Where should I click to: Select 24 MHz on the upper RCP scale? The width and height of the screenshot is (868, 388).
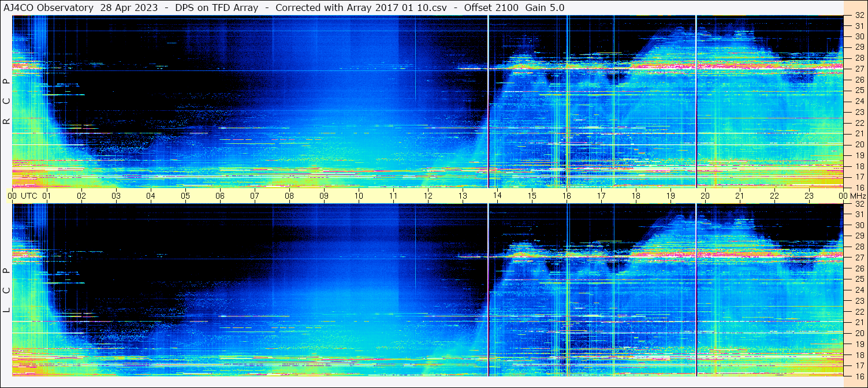(x=858, y=101)
